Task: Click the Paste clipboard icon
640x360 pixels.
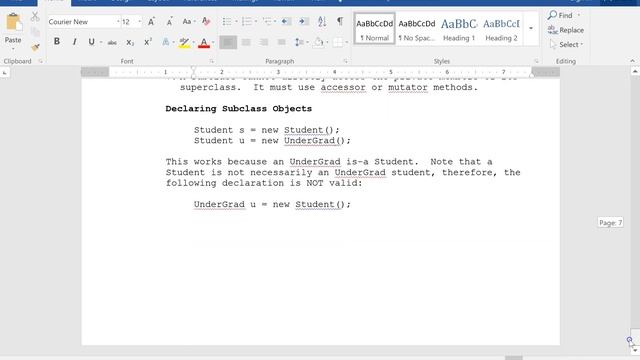Action: 13,22
